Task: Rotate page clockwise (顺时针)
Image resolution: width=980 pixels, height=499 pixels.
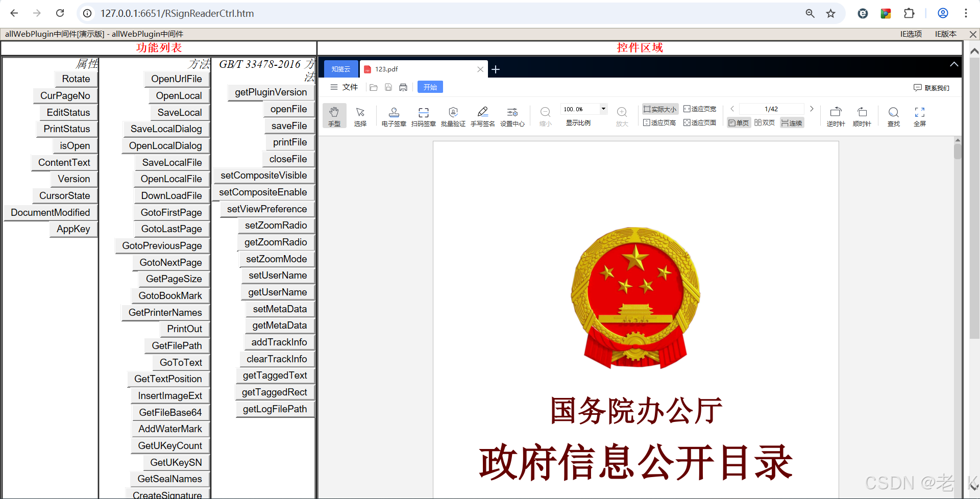Action: pos(862,116)
